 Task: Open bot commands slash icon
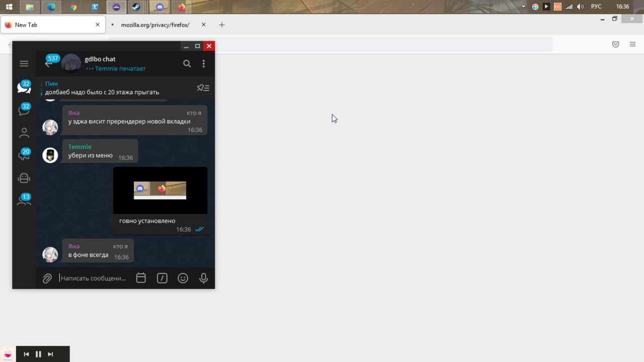162,278
